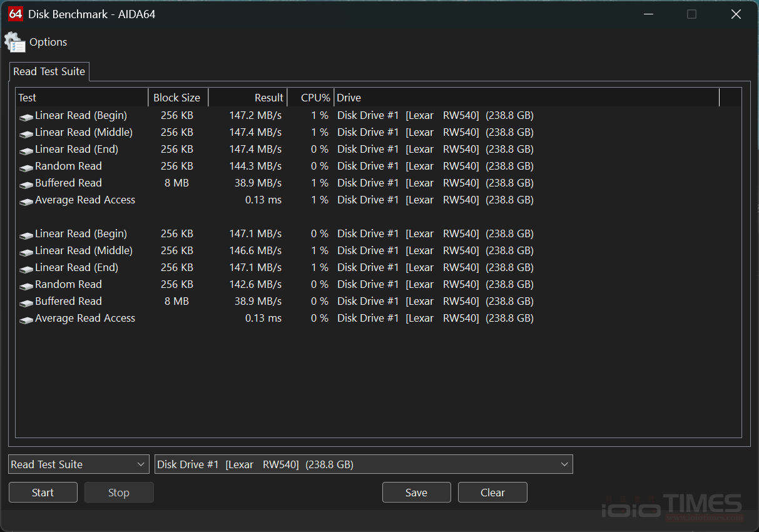Click the Stop button
Screen dimensions: 759x532
click(119, 493)
